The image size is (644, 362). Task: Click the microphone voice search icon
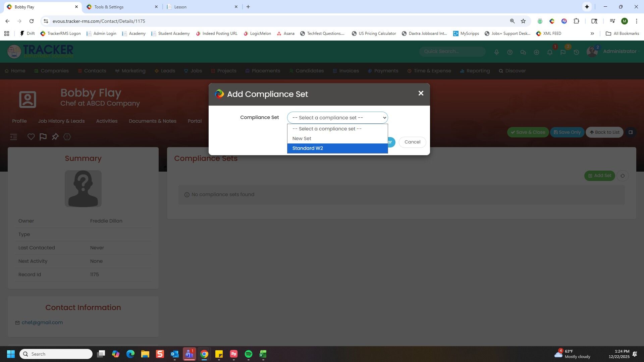[496, 52]
